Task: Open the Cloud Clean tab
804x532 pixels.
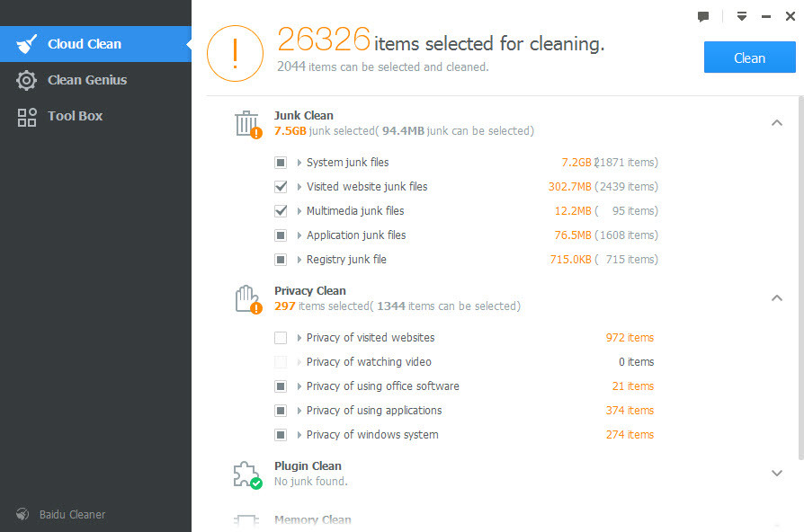Action: [x=95, y=44]
